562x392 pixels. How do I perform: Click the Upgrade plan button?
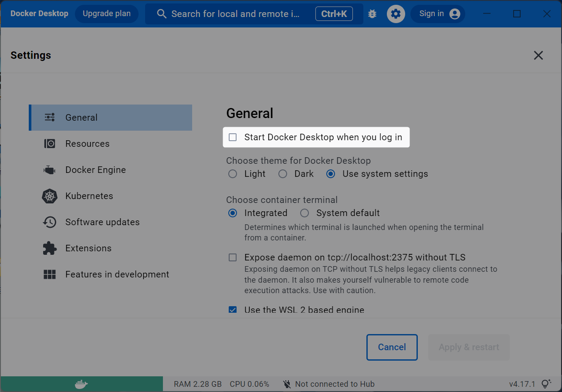click(x=107, y=14)
